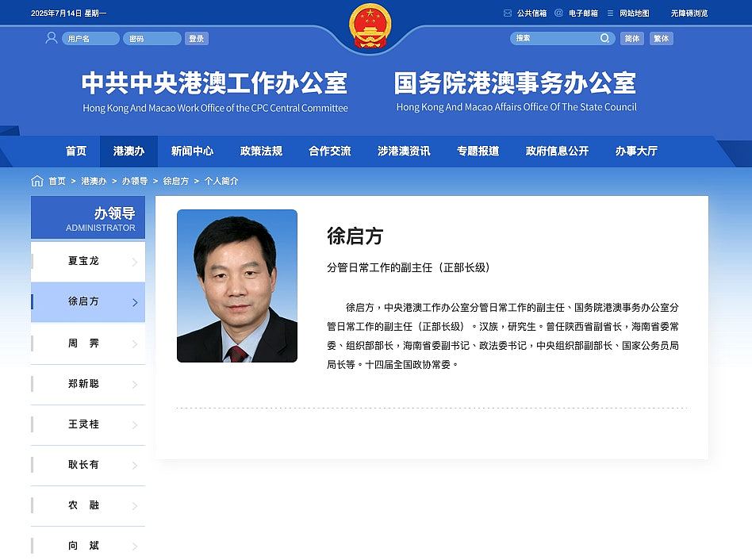Open the 无障碍浏览 accessibility link
Viewport: 752px width, 560px height.
point(689,13)
